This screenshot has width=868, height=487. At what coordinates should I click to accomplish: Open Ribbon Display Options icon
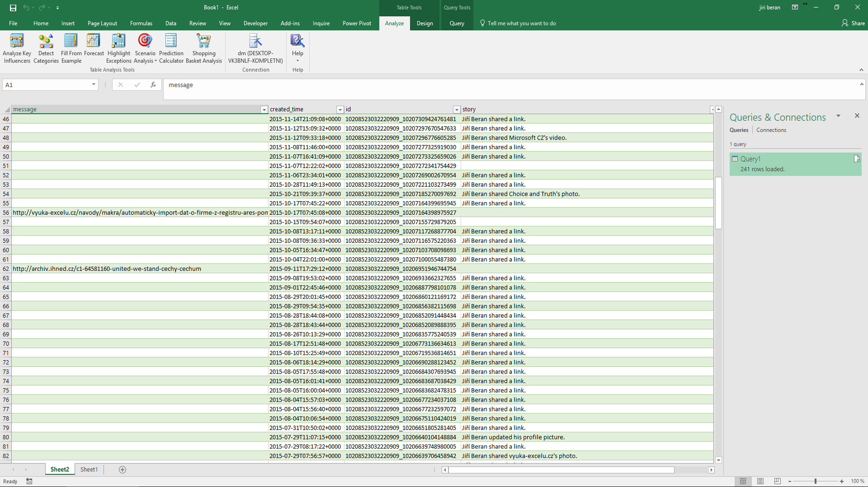pos(795,7)
